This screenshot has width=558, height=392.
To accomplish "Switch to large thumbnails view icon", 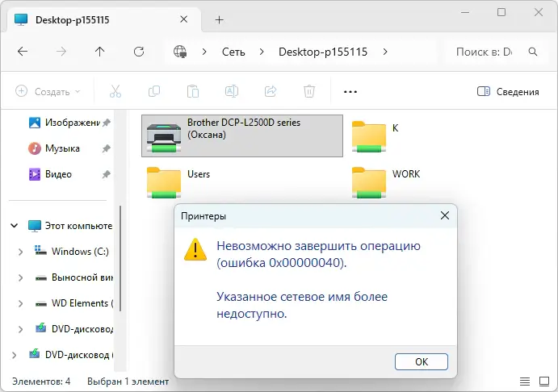I will click(x=544, y=382).
